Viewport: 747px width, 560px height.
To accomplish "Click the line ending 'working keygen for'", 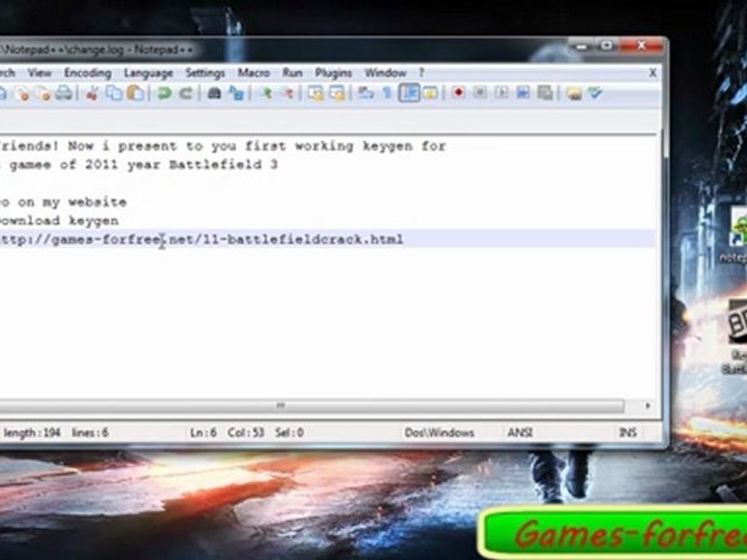I will pos(223,146).
